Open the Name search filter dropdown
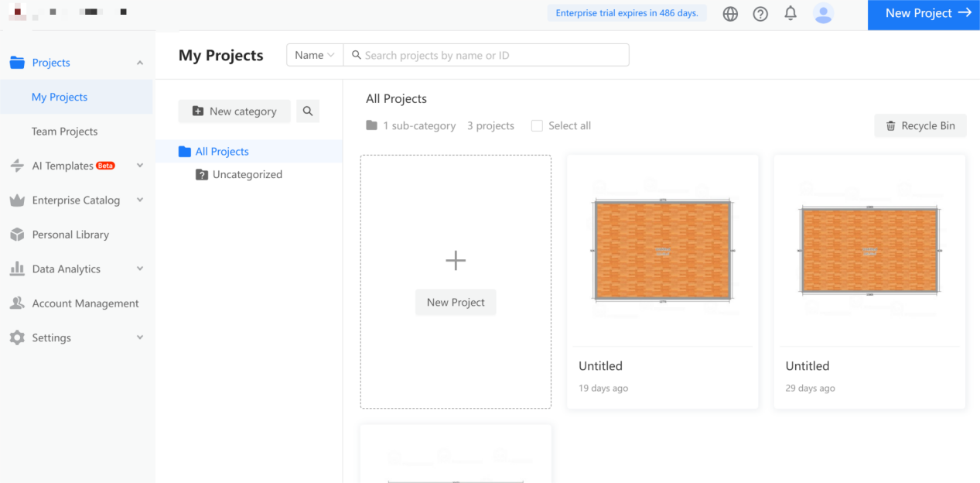The width and height of the screenshot is (980, 483). click(x=315, y=55)
